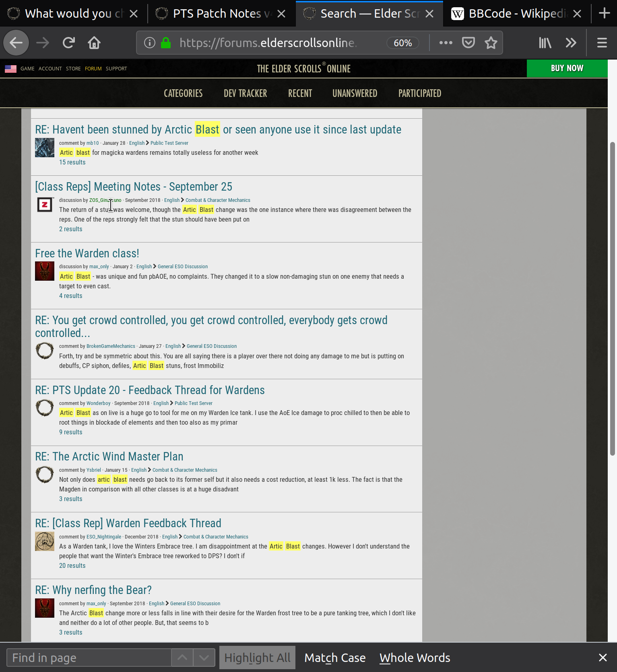Go back with the browser back arrow
Viewport: 617px width, 672px height.
(x=16, y=43)
